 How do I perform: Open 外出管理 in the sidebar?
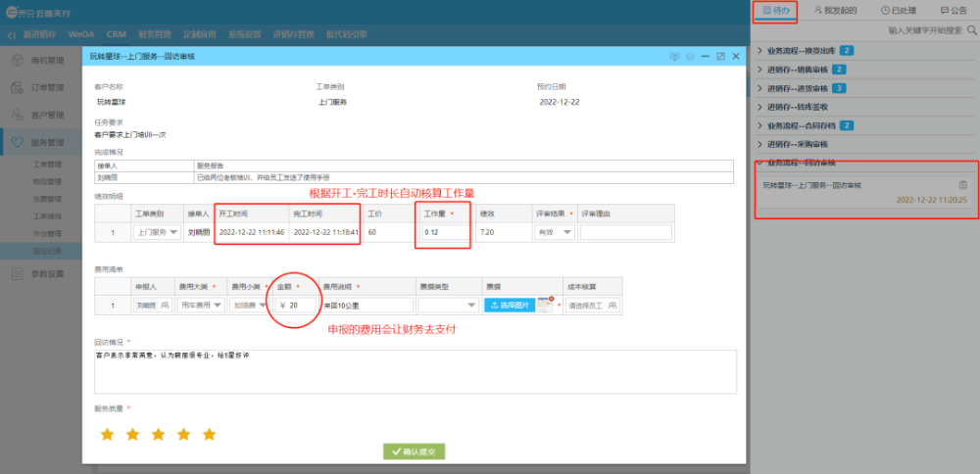(47, 234)
